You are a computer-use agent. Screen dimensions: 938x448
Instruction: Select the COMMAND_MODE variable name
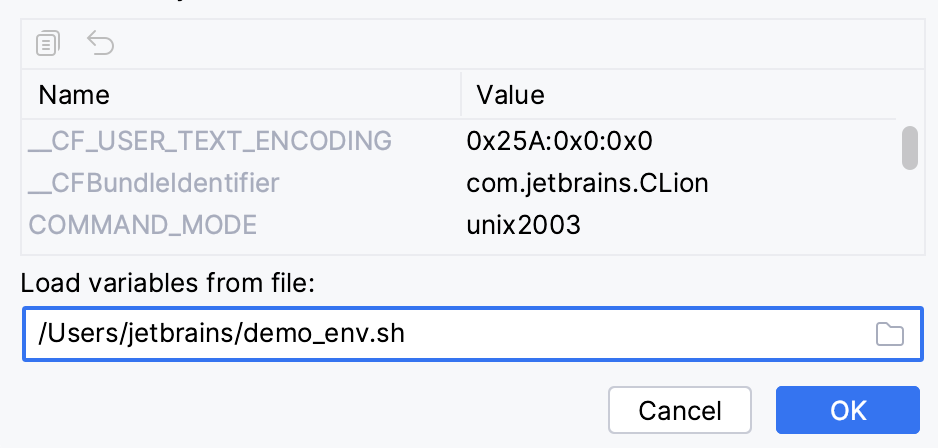143,225
